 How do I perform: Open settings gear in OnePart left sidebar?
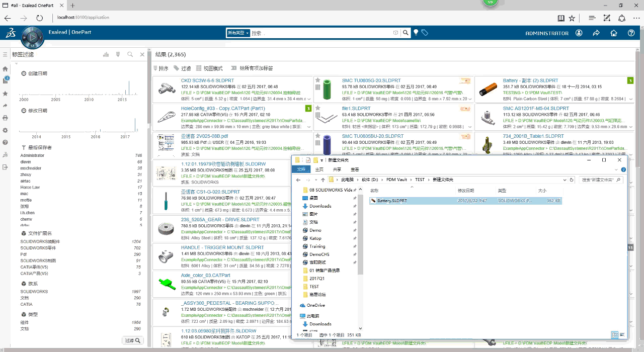coord(5,130)
